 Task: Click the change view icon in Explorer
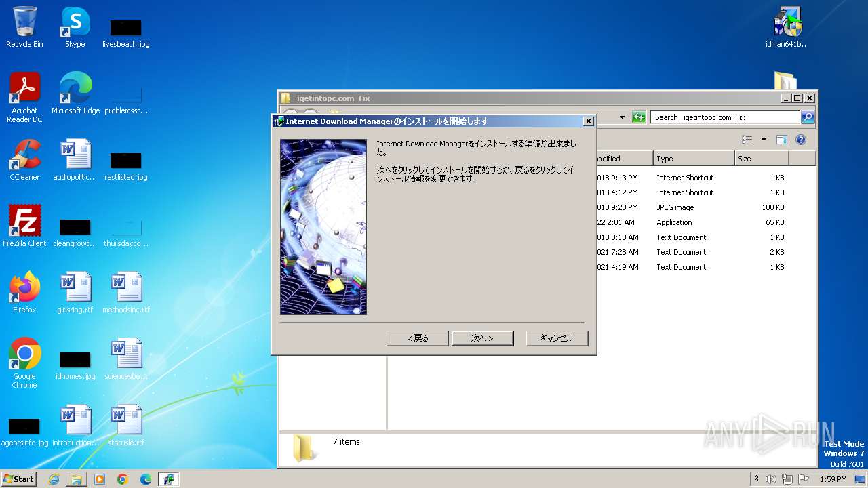tap(747, 140)
